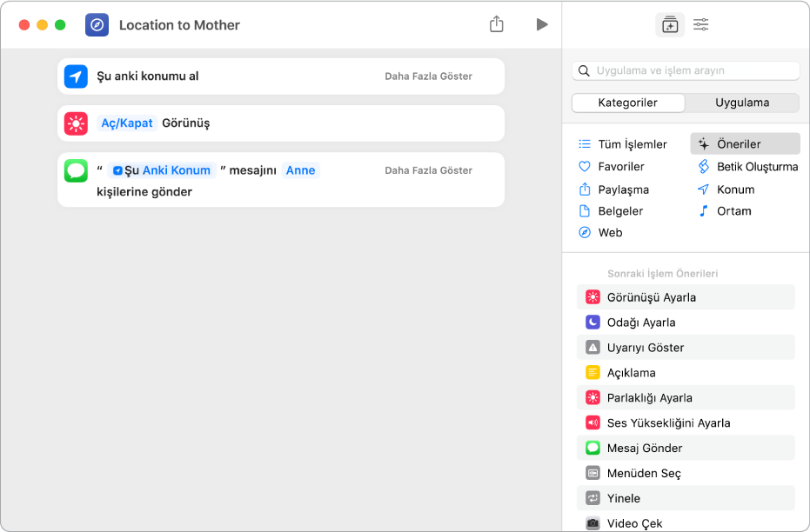This screenshot has height=532, width=810.
Task: Add the Parlaklığı Ayarla action
Action: [x=651, y=398]
